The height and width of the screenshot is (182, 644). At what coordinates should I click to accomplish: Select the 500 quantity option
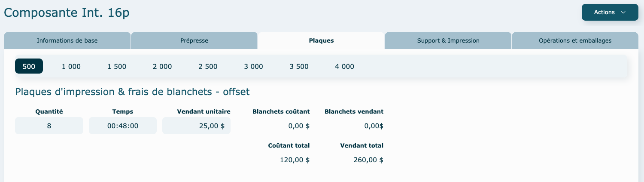click(x=29, y=66)
